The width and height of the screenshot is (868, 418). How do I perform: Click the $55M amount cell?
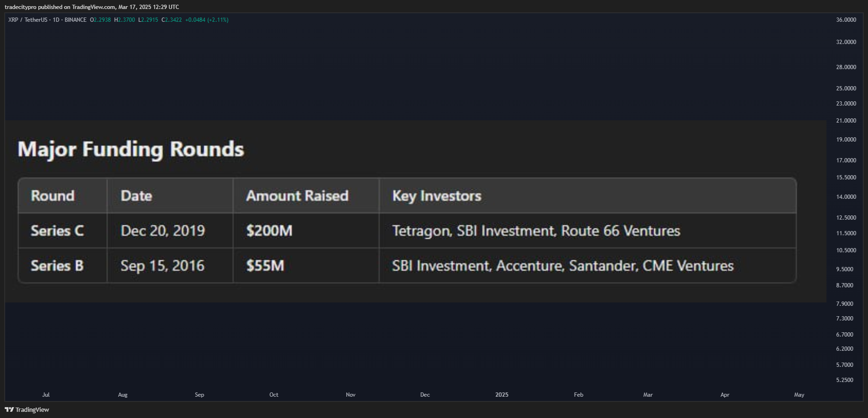(306, 266)
